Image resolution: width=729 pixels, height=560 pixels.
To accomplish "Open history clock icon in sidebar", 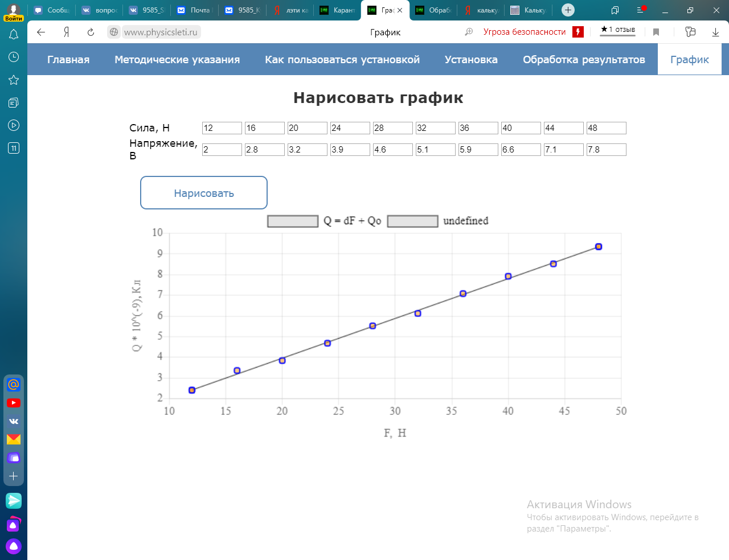I will coord(14,57).
